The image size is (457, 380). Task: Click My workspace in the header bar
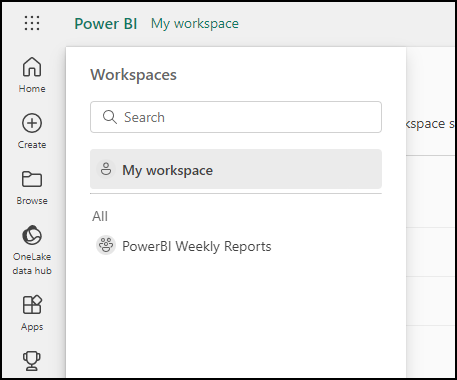click(195, 24)
